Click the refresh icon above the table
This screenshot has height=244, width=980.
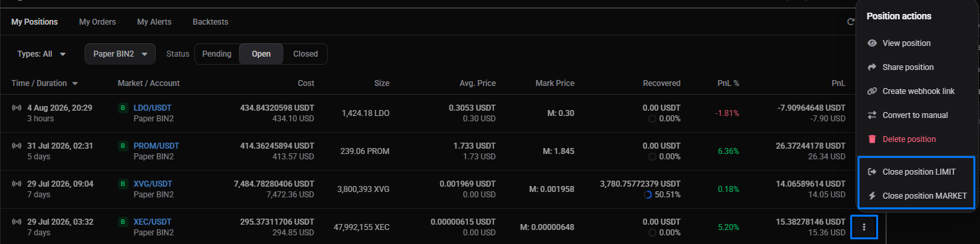[x=850, y=22]
